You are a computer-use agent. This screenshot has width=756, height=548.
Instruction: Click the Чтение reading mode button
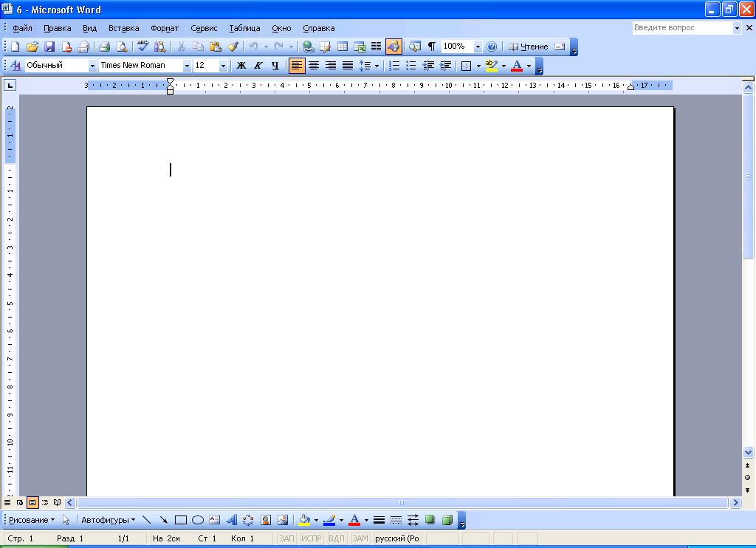coord(529,47)
